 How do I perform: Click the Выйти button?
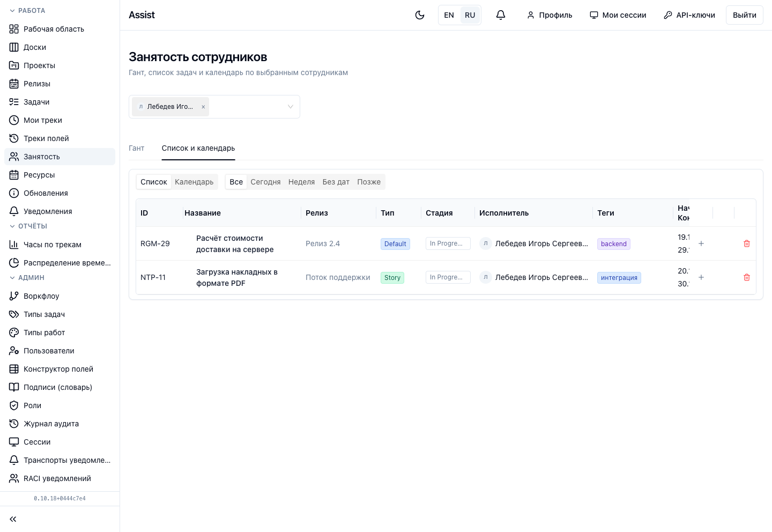tap(745, 15)
